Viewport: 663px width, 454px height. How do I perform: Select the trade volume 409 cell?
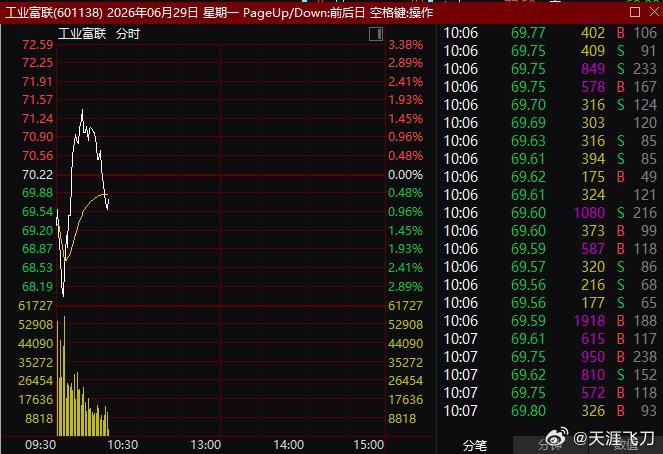(593, 51)
